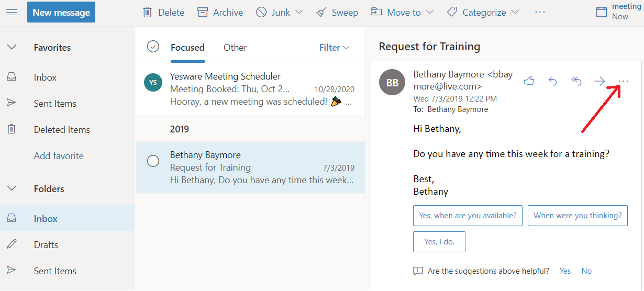The image size is (644, 291).
Task: Toggle the select-all circle above message list
Action: pyautogui.click(x=153, y=47)
